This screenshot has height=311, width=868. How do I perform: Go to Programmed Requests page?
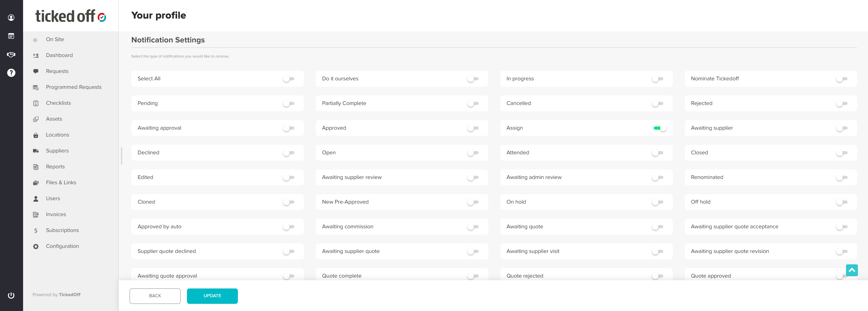pyautogui.click(x=73, y=87)
